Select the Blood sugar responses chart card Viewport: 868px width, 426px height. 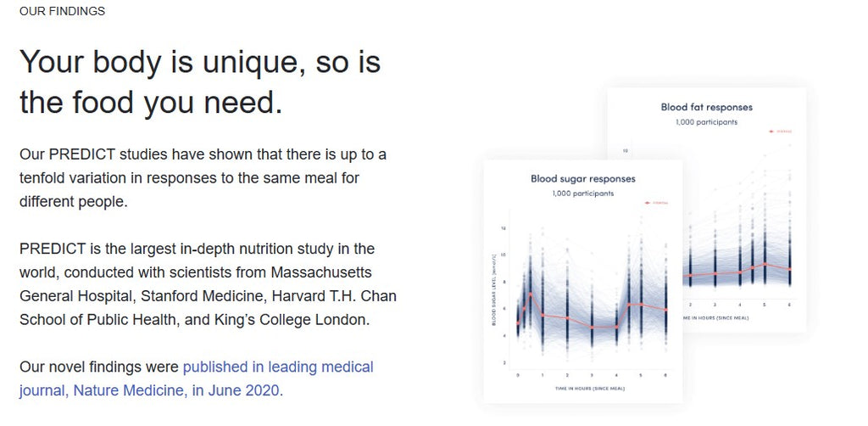pyautogui.click(x=582, y=282)
